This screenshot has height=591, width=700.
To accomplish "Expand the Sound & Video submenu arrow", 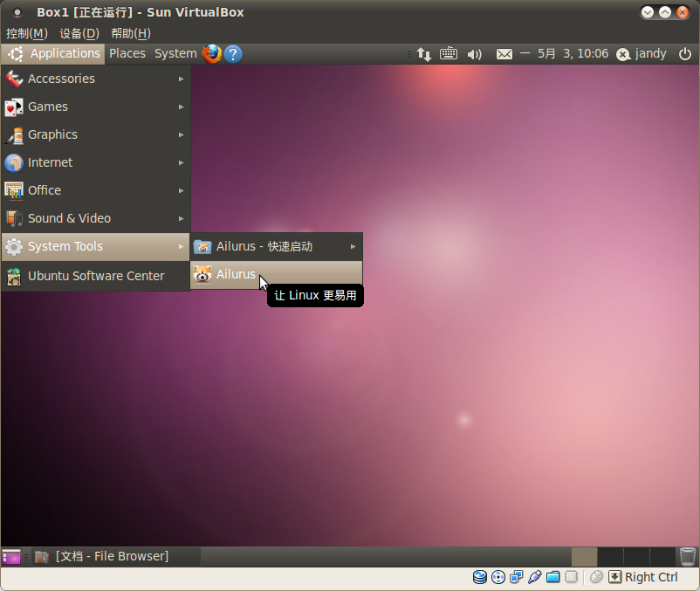I will tap(182, 219).
